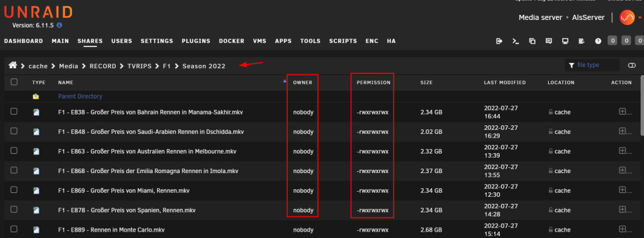Go to TVRIPS in the breadcrumb

point(139,66)
